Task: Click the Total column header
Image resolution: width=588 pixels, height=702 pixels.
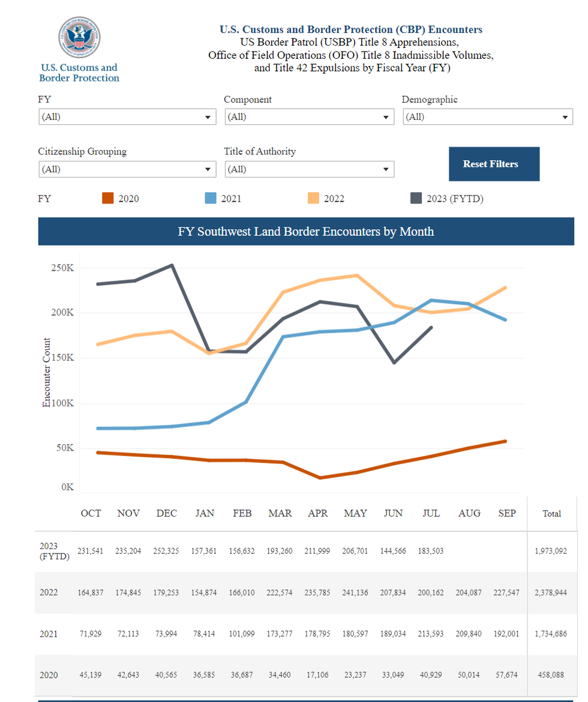Action: (551, 513)
